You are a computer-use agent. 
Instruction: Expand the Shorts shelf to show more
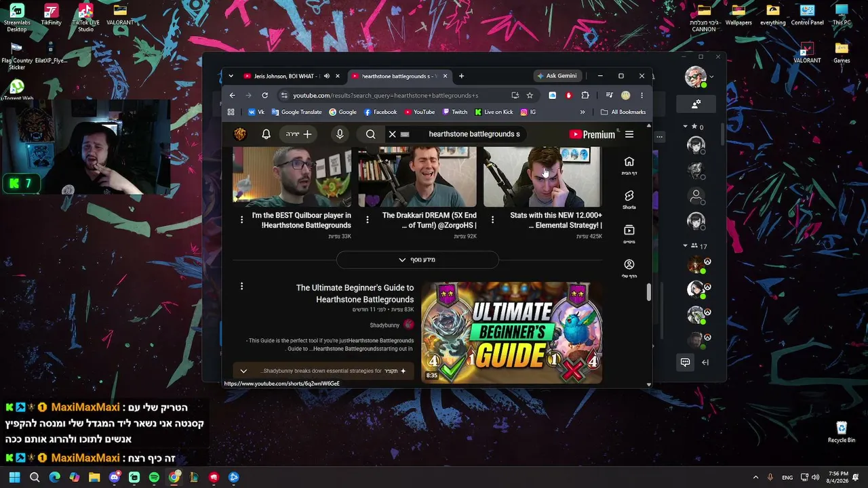(418, 260)
